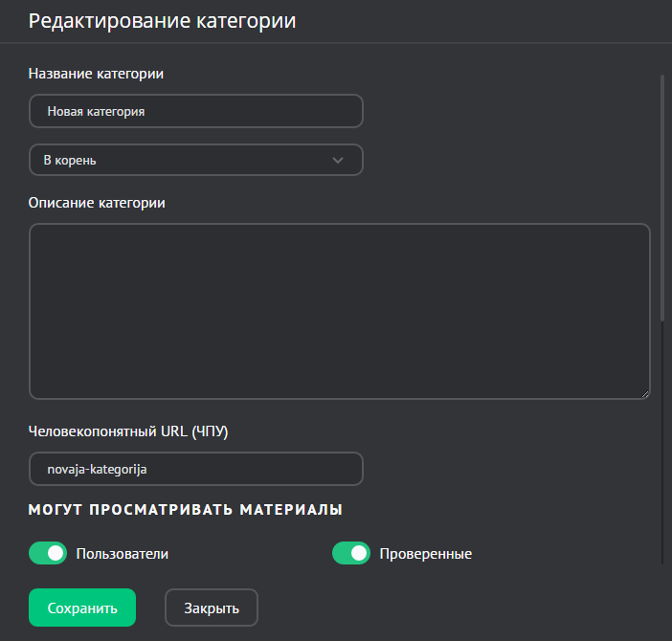The width and height of the screenshot is (672, 641).
Task: Click the white knob on "Пользователи" switch
Action: 56,553
